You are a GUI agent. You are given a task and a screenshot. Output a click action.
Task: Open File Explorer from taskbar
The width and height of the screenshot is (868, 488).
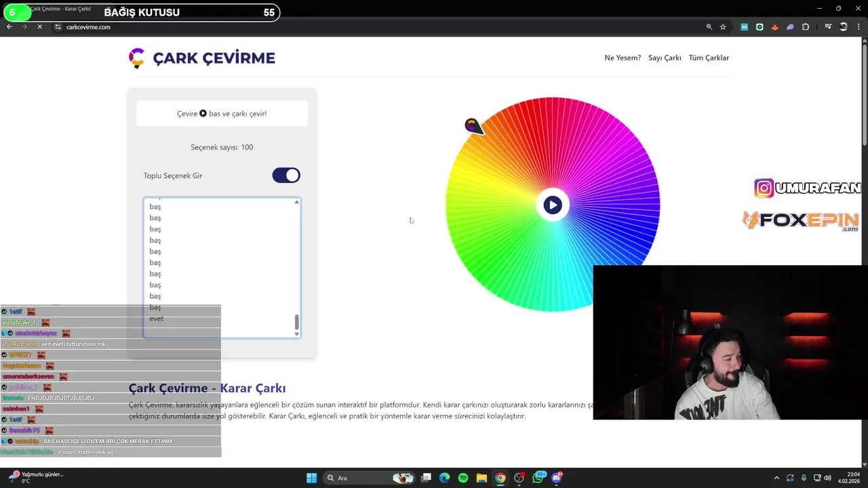coord(481,478)
